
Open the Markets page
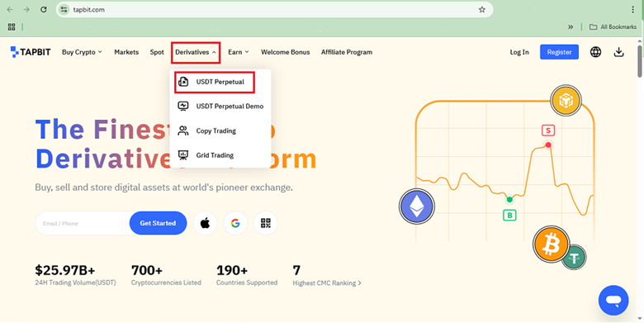click(126, 52)
